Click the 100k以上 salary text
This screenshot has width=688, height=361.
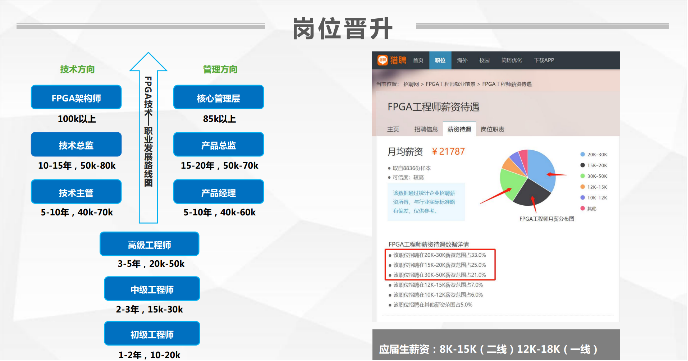(77, 119)
